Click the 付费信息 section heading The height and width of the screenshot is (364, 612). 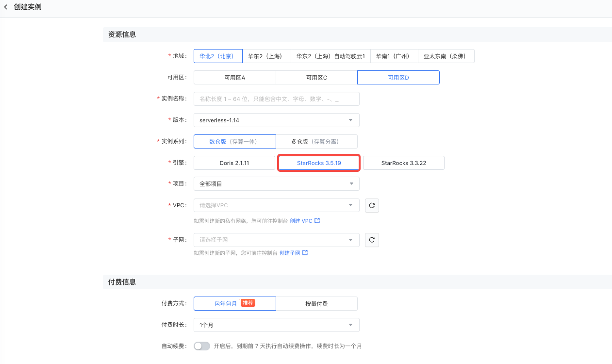click(122, 281)
